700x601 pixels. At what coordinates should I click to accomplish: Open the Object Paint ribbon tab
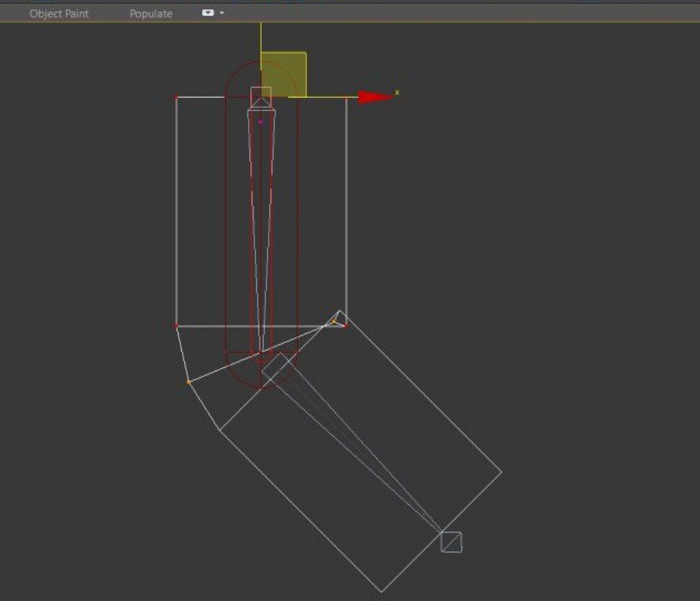pyautogui.click(x=59, y=14)
